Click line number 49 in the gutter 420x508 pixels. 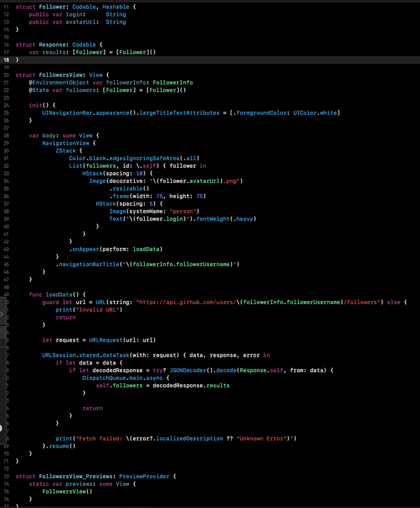(6, 295)
